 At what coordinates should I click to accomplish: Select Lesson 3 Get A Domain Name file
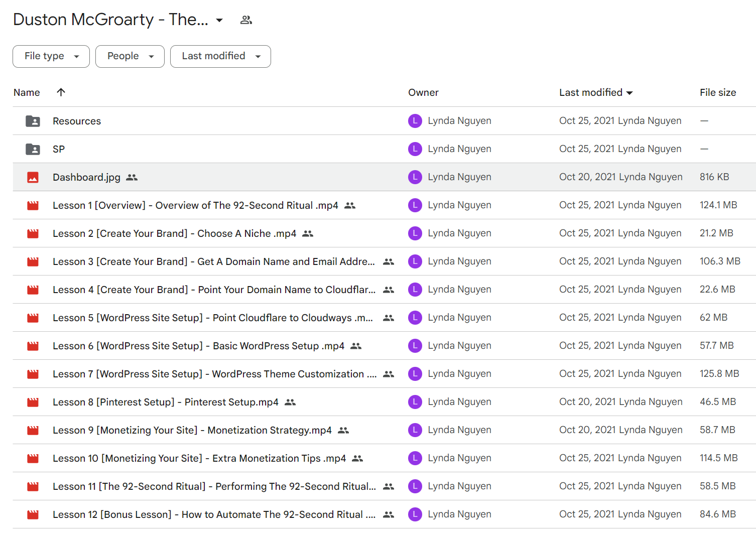coord(214,261)
